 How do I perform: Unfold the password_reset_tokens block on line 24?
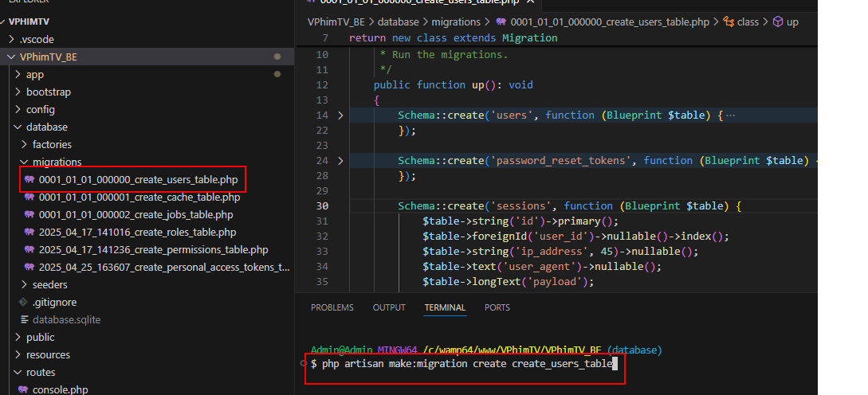(x=340, y=160)
